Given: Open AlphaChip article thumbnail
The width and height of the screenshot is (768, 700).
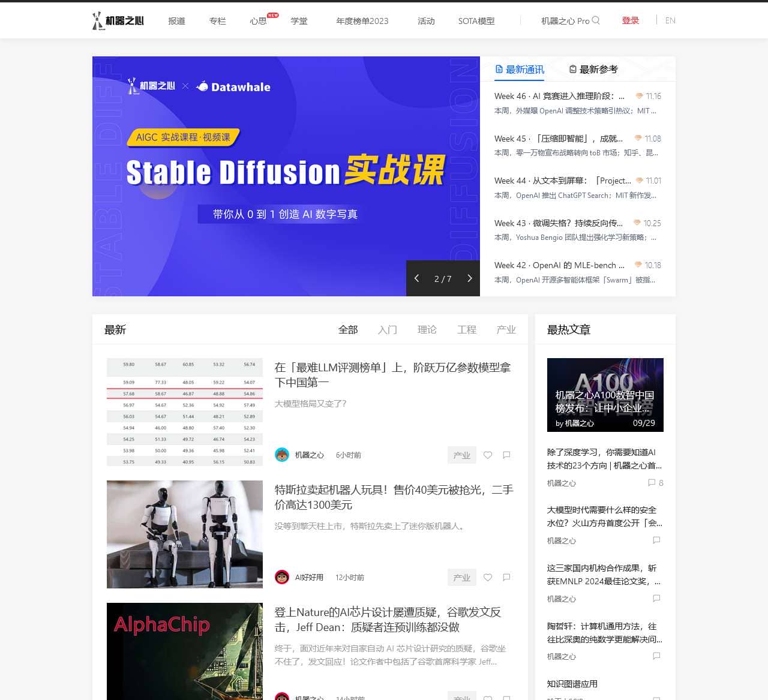Looking at the screenshot, I should [x=185, y=651].
